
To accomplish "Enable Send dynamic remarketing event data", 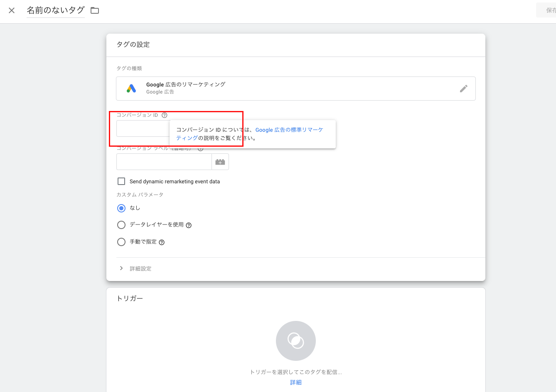I will [x=121, y=181].
